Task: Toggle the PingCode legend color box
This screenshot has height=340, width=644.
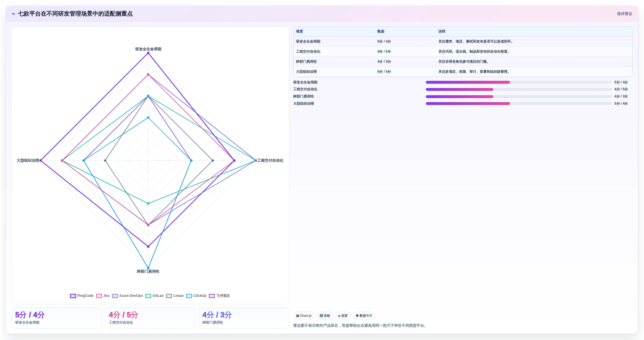Action: click(73, 296)
